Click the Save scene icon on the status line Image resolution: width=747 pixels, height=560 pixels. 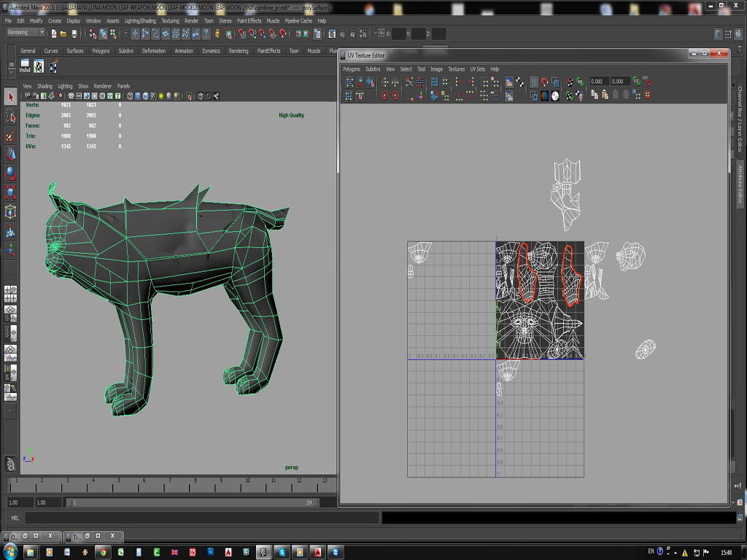click(x=74, y=33)
